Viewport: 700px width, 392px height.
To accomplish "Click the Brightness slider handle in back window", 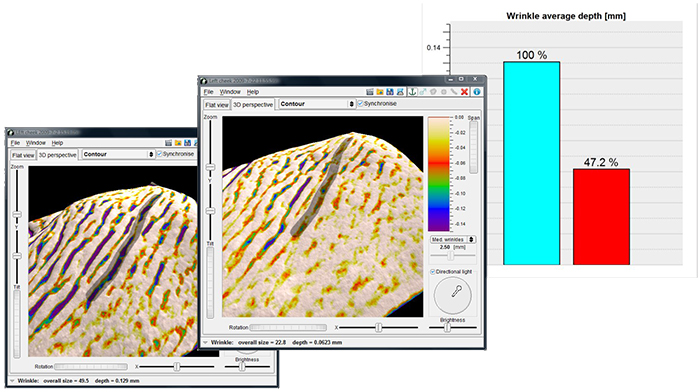I will (242, 367).
